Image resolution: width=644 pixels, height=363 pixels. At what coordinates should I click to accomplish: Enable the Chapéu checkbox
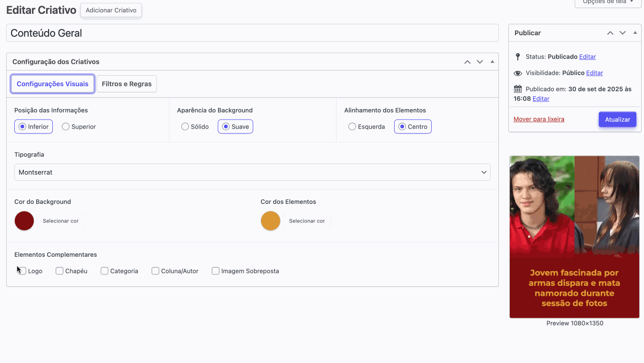59,271
